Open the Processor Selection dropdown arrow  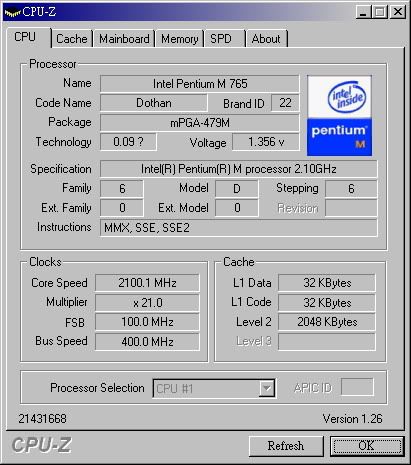pyautogui.click(x=267, y=388)
